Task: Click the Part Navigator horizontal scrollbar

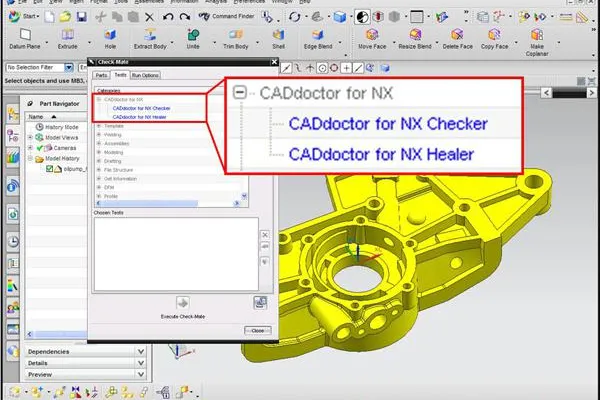Action: coord(57,334)
